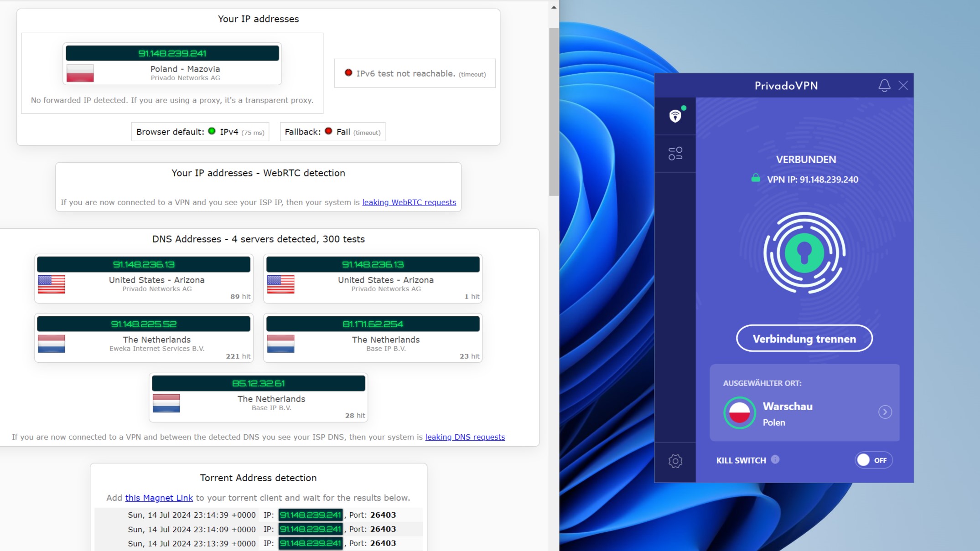Open the VPN connection shield tab

675,116
